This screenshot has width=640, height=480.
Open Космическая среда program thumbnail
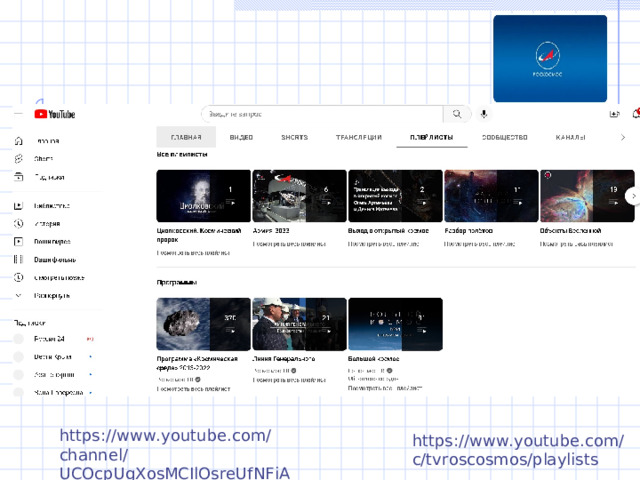click(204, 324)
